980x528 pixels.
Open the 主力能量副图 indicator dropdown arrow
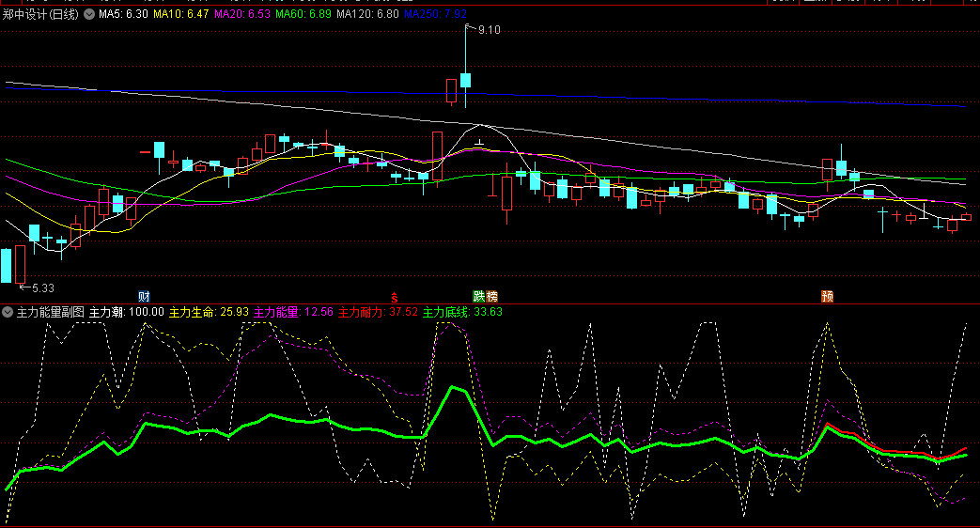click(8, 312)
